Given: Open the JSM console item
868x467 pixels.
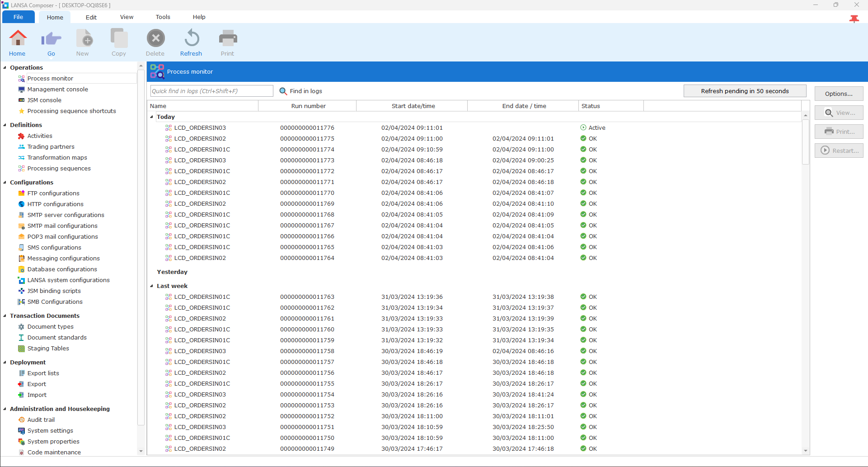Looking at the screenshot, I should point(44,100).
